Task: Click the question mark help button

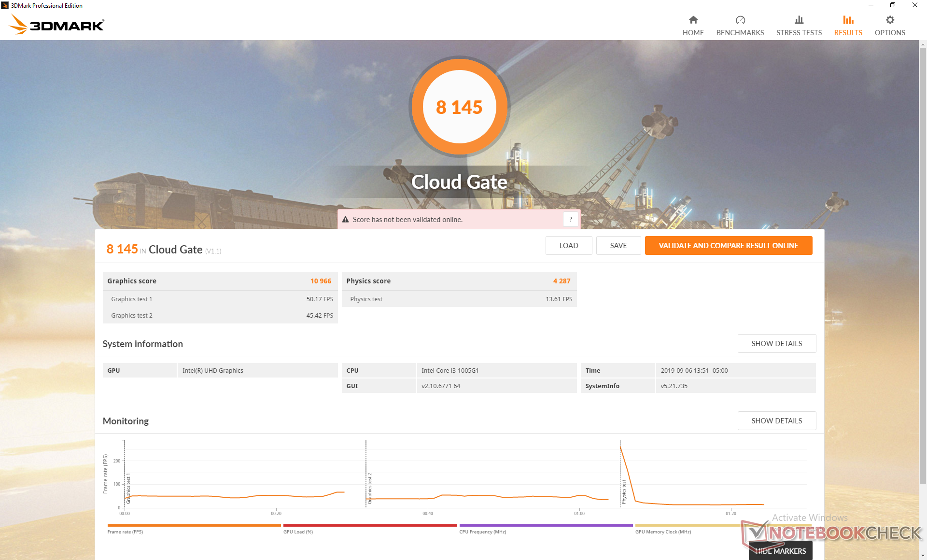Action: coord(571,219)
